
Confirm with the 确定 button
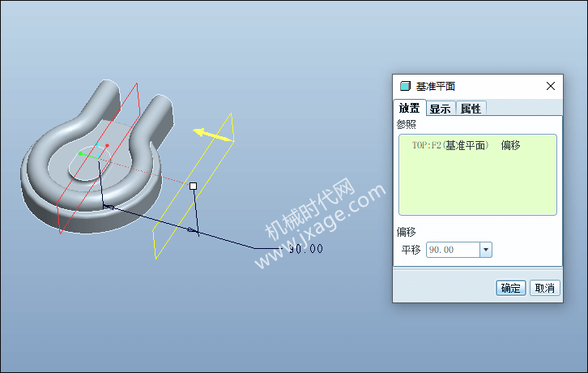click(511, 288)
